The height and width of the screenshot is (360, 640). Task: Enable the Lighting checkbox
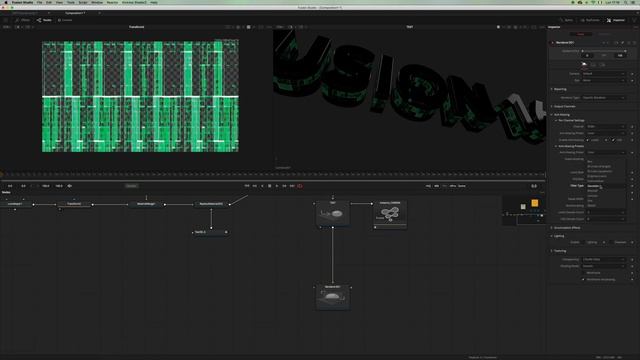(584, 242)
